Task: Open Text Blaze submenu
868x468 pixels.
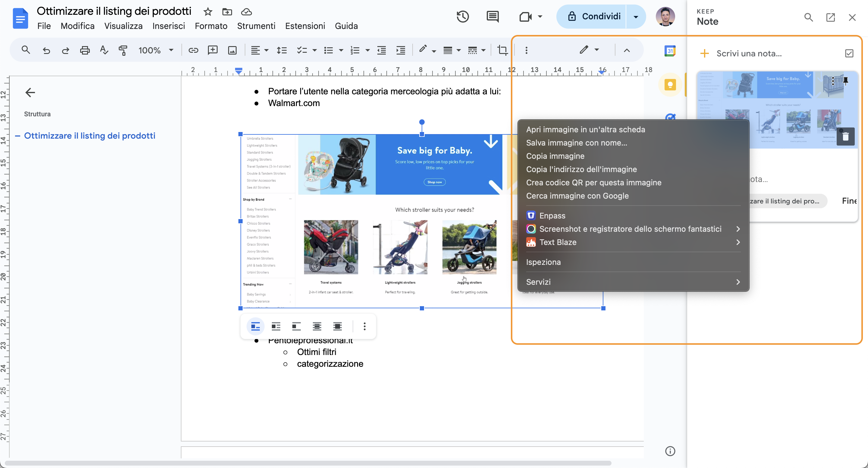Action: coord(633,242)
